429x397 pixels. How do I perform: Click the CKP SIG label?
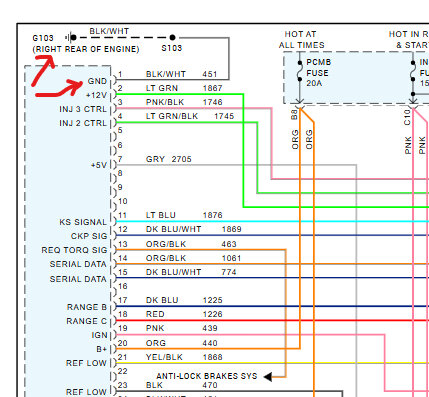point(89,236)
